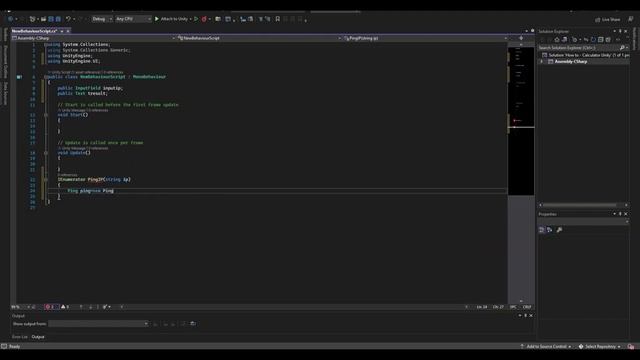Click Add to Source Control
640x360 pixels.
pos(546,347)
